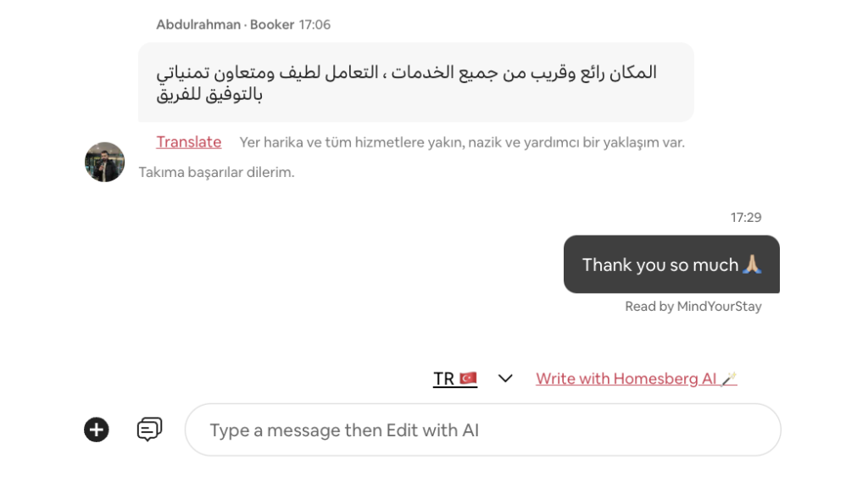The image size is (868, 482).
Task: Click Read by MindYourStay receipt
Action: click(x=693, y=307)
